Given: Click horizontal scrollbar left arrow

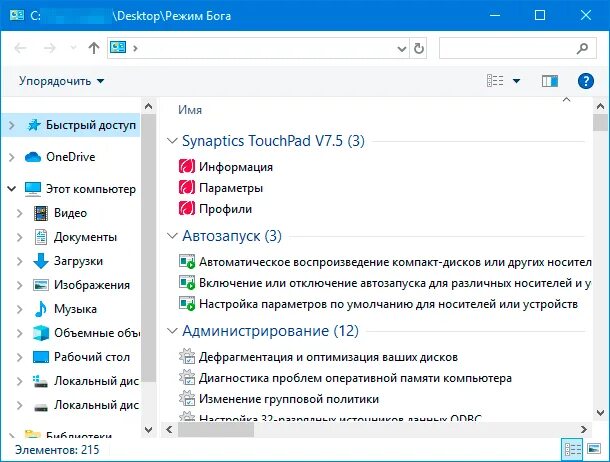Looking at the screenshot, I should tap(169, 430).
